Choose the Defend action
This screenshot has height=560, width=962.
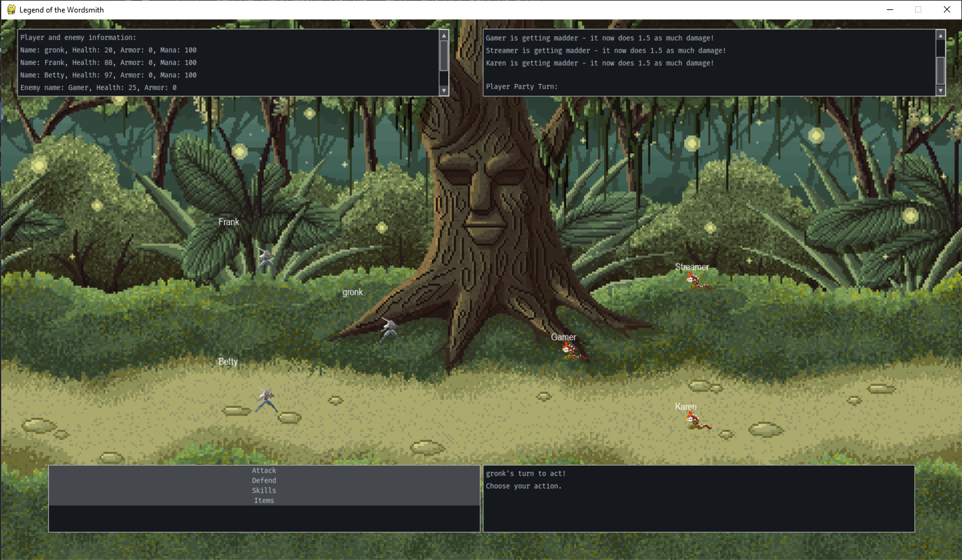point(264,481)
